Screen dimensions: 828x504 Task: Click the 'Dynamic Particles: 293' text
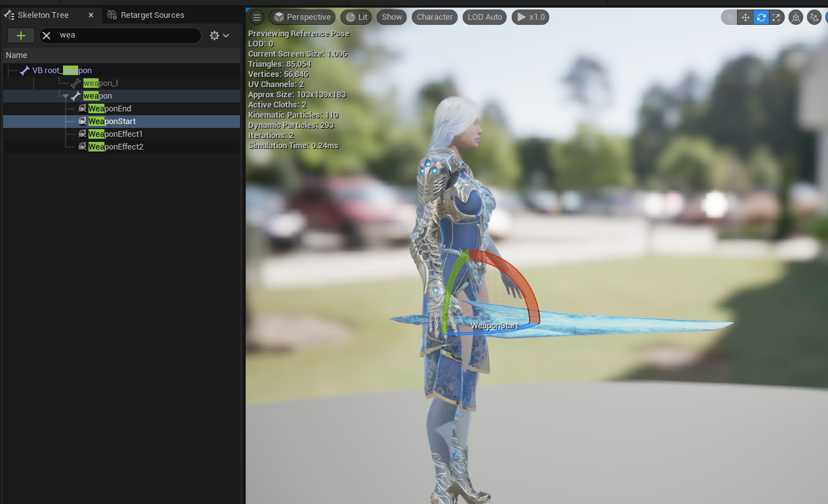[291, 125]
